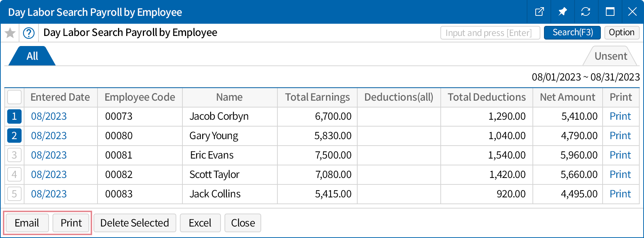Click Print link for Scott Taylor
This screenshot has height=238, width=644.
point(620,175)
